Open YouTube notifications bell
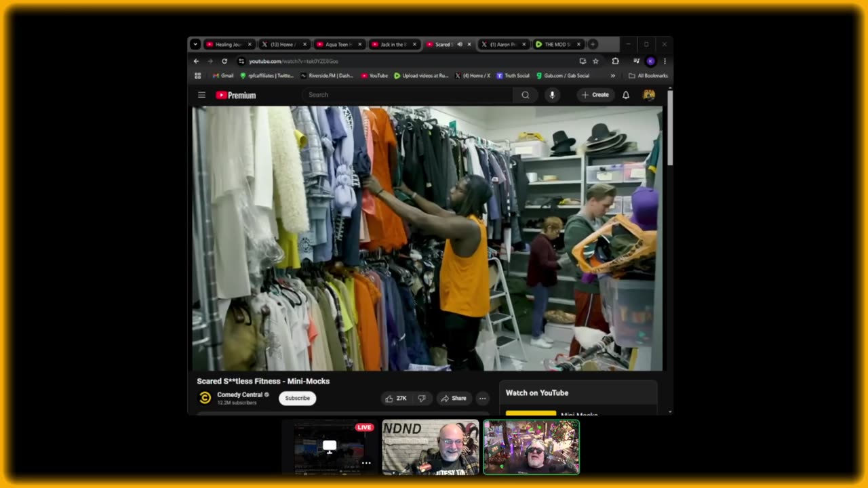The height and width of the screenshot is (488, 868). click(626, 95)
